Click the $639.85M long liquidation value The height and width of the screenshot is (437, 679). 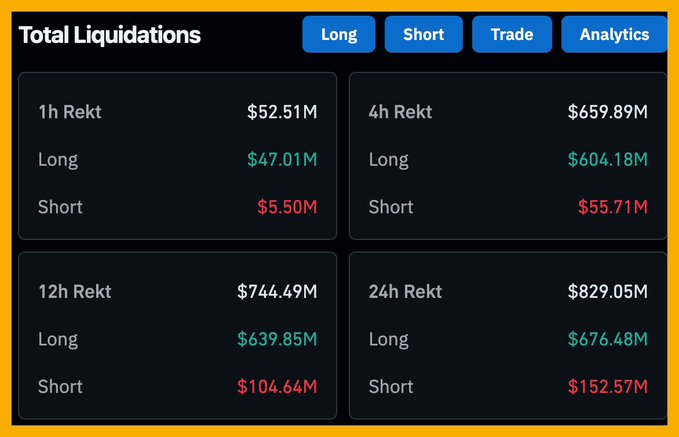277,339
